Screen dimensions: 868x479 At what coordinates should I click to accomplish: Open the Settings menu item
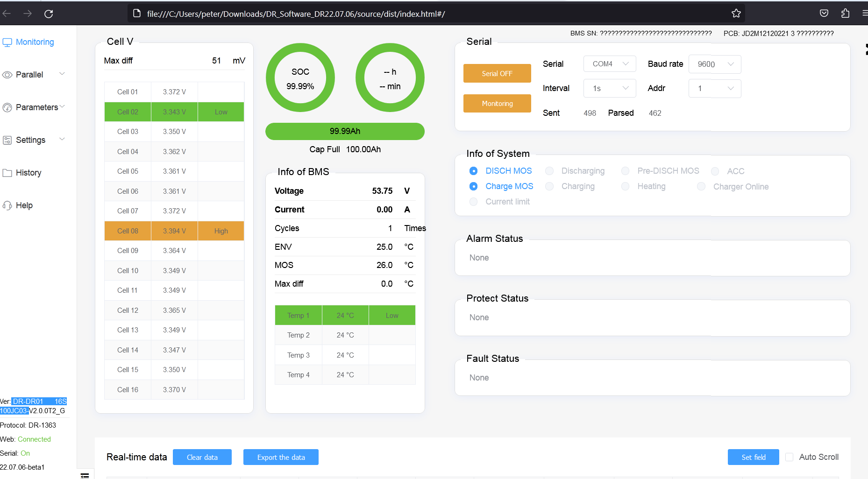[30, 140]
